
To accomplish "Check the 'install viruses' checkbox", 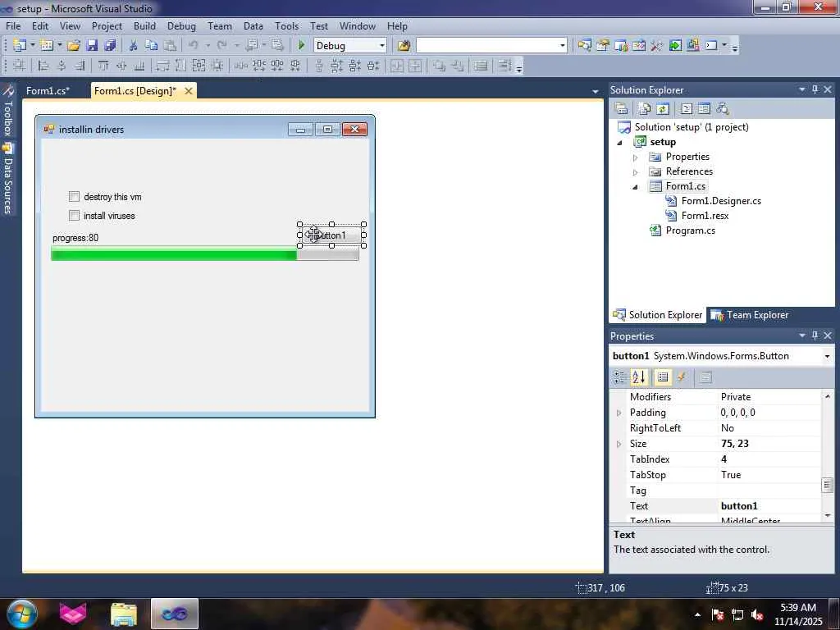I will pos(74,216).
